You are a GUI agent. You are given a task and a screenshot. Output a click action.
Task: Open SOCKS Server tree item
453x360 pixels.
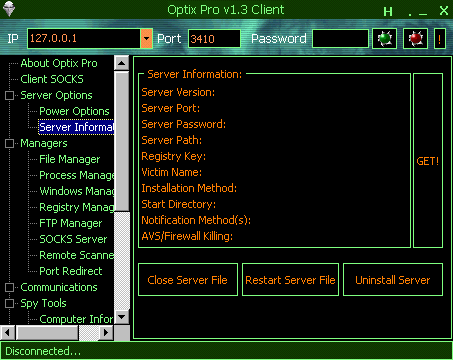point(73,239)
